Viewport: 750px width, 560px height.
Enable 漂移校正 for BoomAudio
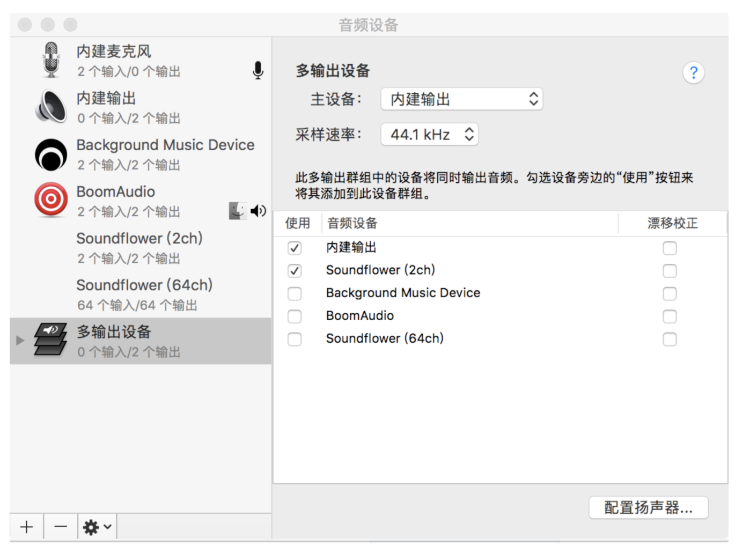point(670,316)
